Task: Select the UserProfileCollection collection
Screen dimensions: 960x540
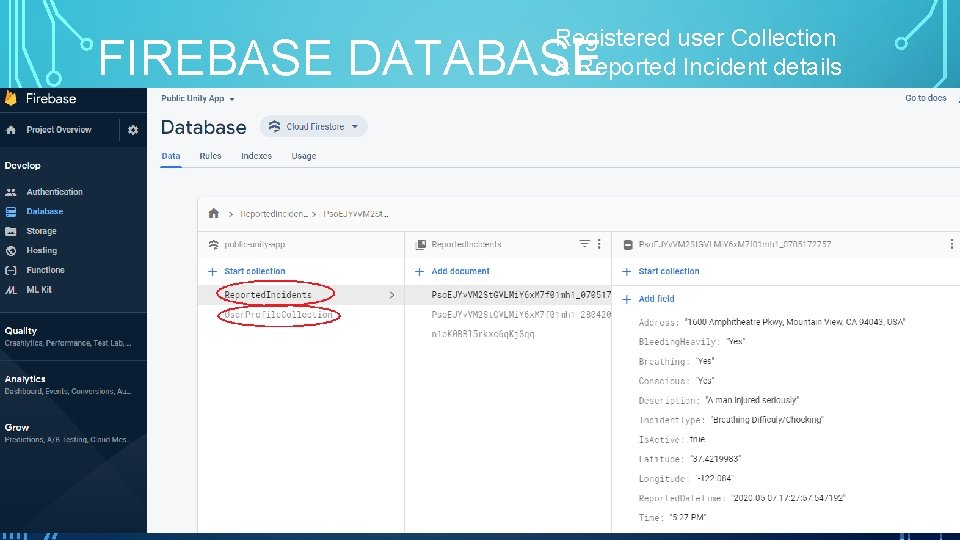Action: click(x=279, y=315)
